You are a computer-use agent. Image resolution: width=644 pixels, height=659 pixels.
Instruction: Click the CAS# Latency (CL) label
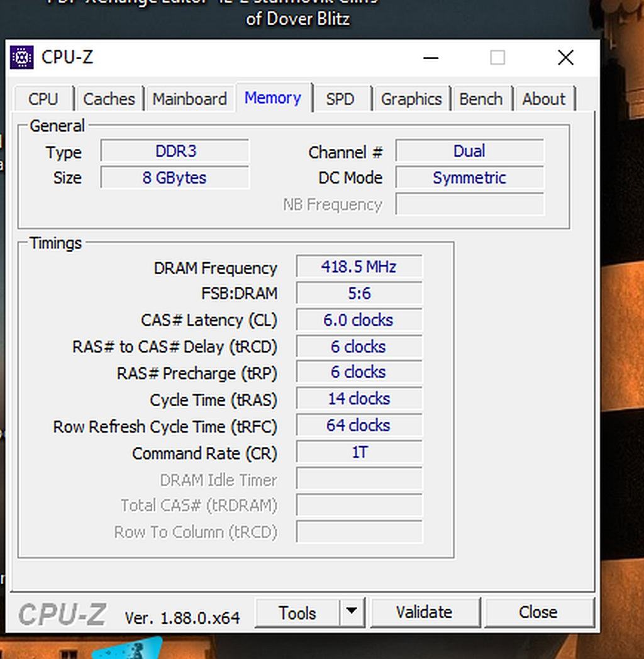point(209,320)
